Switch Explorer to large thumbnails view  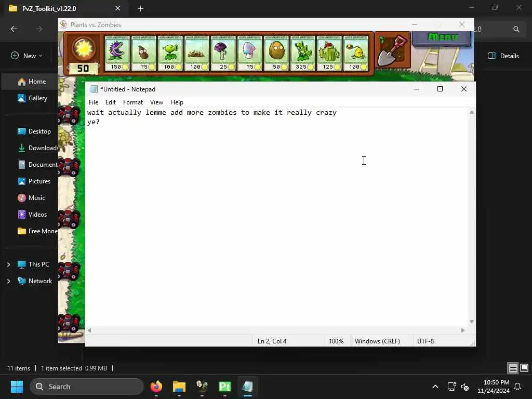tap(524, 368)
